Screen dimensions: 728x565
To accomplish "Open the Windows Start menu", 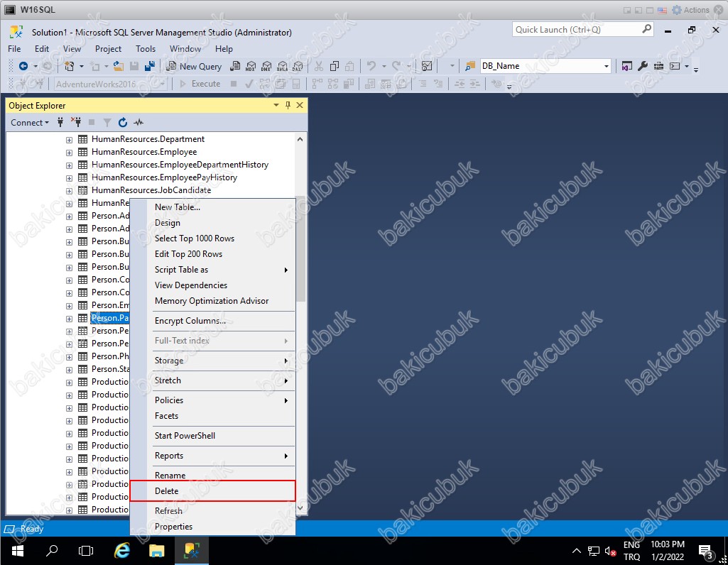I will [17, 551].
